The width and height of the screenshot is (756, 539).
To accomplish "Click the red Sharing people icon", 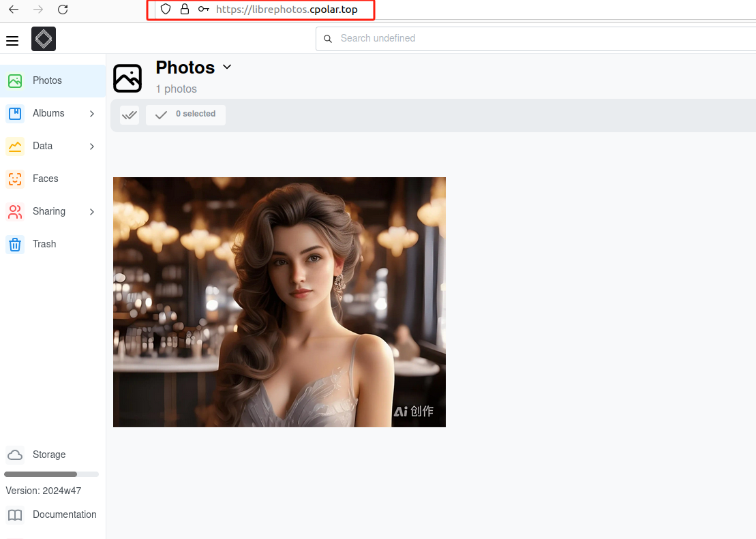I will point(15,212).
